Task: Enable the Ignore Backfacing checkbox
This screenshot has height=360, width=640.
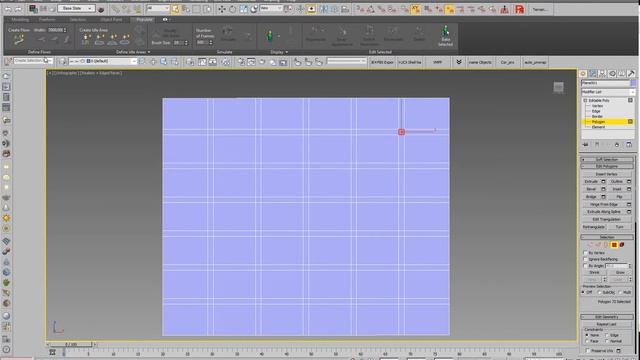Action: [585, 259]
